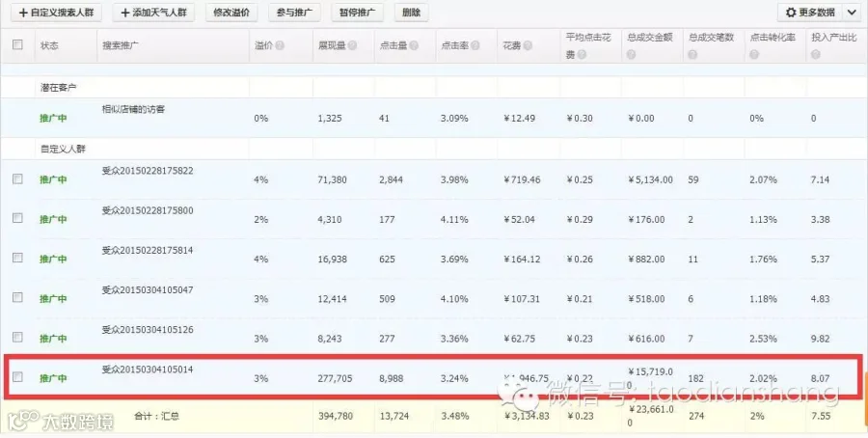This screenshot has height=438, width=868.
Task: Tick the checkbox for 受众20150228175814
Action: click(x=17, y=258)
